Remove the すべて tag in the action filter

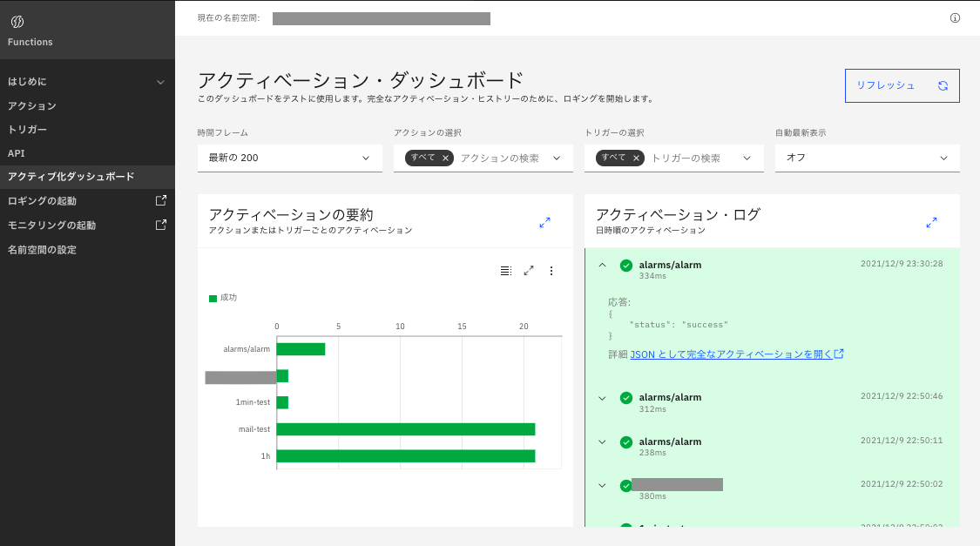coord(446,158)
